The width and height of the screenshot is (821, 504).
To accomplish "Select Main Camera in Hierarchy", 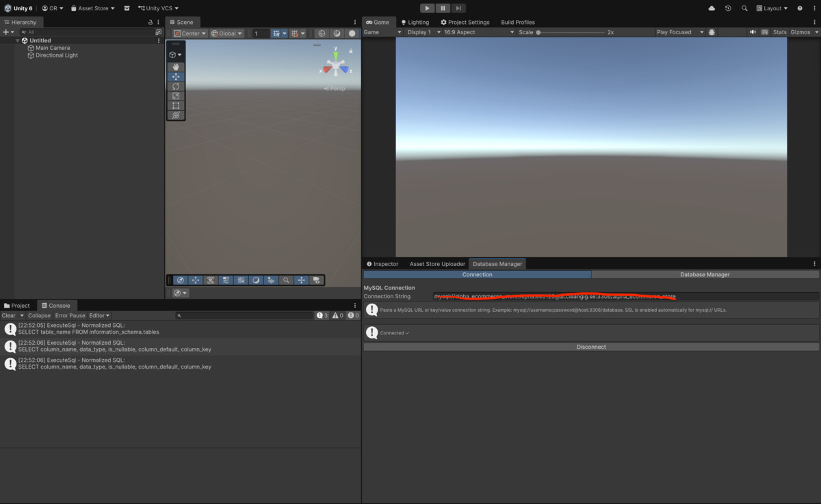I will coord(53,48).
